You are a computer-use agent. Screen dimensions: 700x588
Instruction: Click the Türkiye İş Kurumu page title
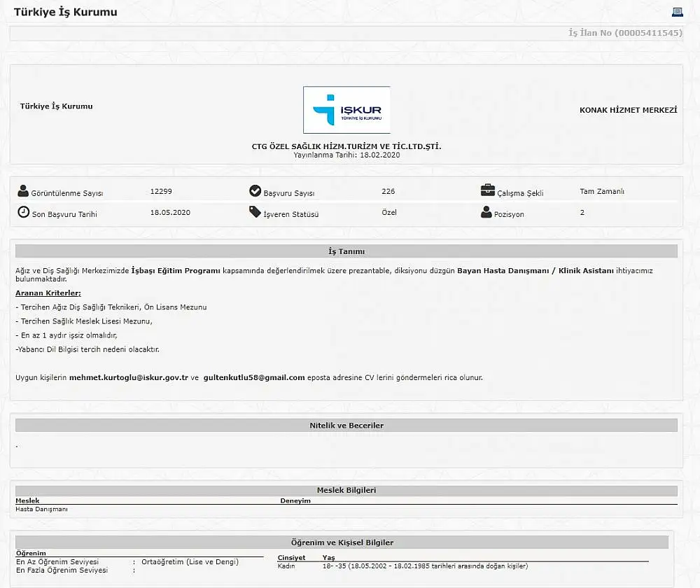point(66,12)
